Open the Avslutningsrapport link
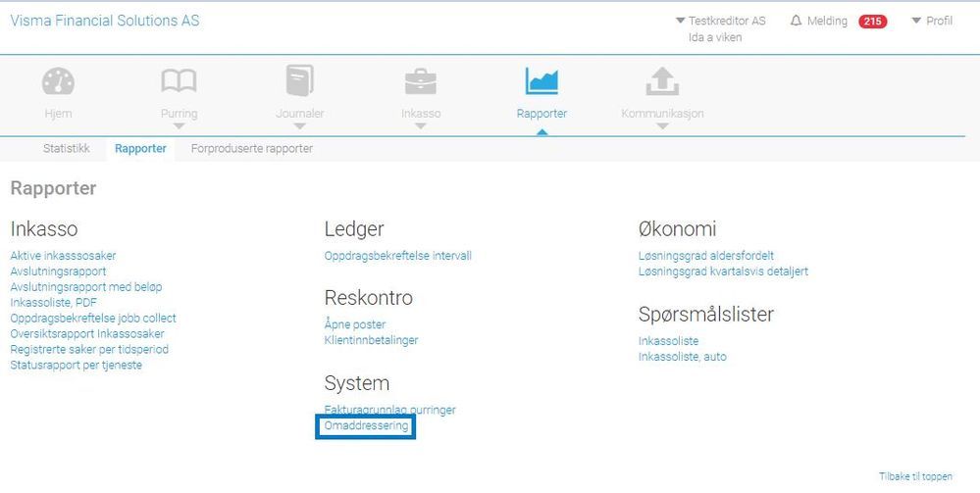This screenshot has height=493, width=980. tap(58, 271)
